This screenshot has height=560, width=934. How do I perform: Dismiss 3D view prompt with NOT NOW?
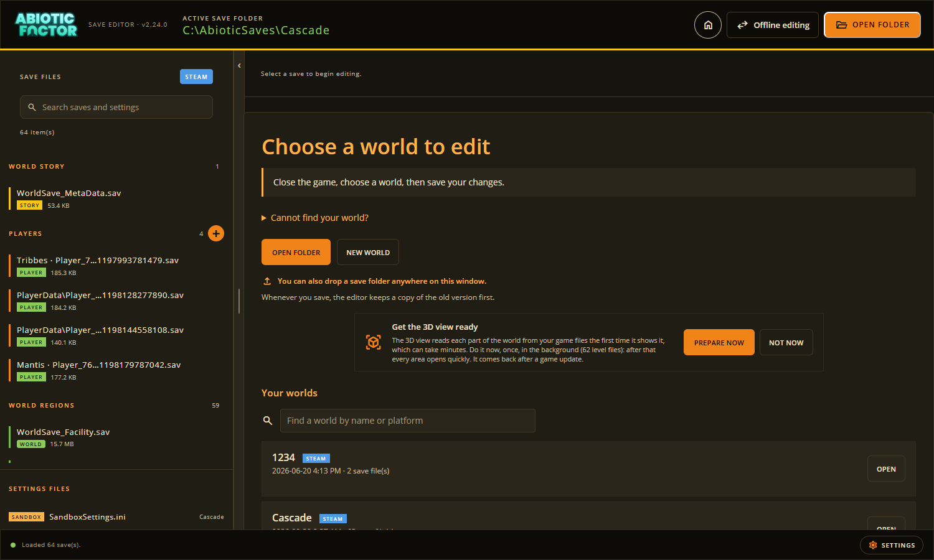tap(786, 342)
